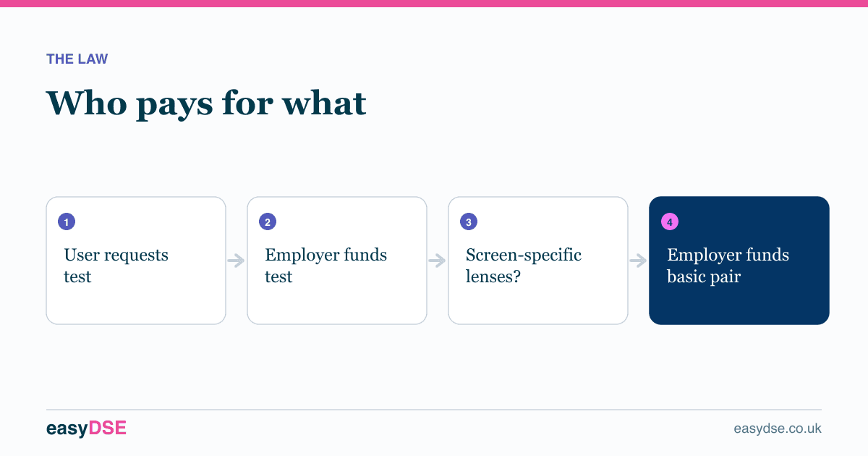Click the pink 'DSE' part of logo

coord(108,428)
